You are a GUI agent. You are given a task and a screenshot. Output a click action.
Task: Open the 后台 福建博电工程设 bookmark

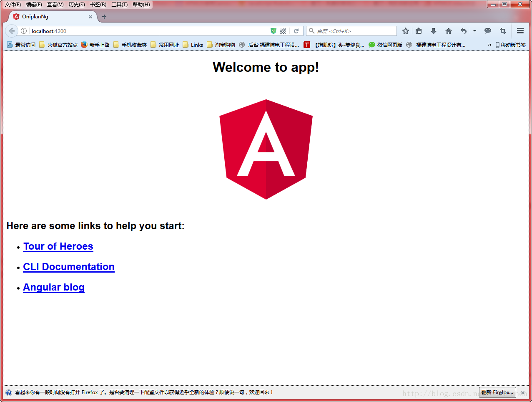coord(269,45)
